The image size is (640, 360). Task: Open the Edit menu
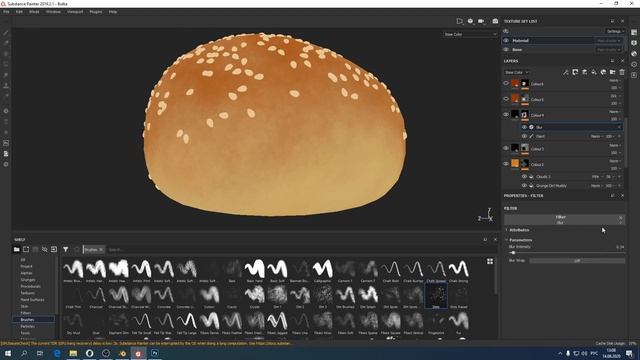[x=19, y=12]
